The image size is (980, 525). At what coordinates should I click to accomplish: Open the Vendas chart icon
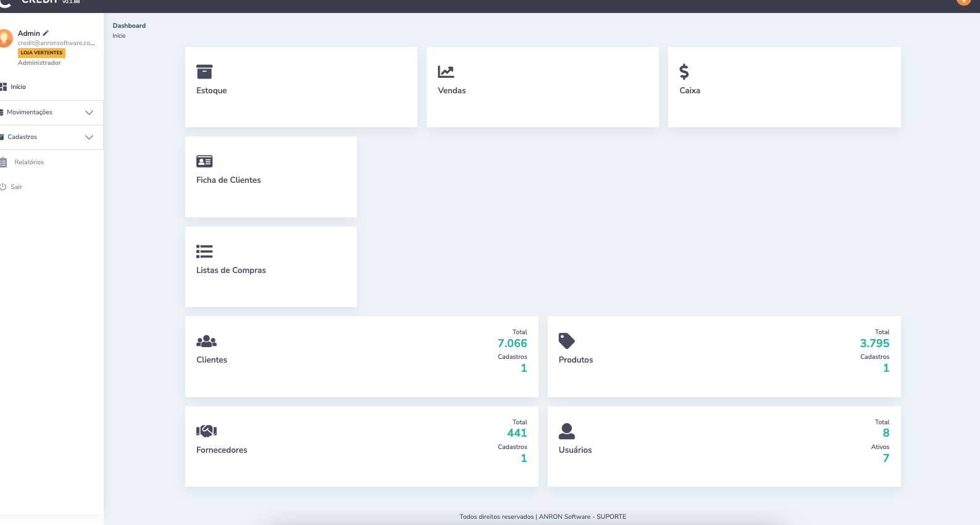coord(446,72)
